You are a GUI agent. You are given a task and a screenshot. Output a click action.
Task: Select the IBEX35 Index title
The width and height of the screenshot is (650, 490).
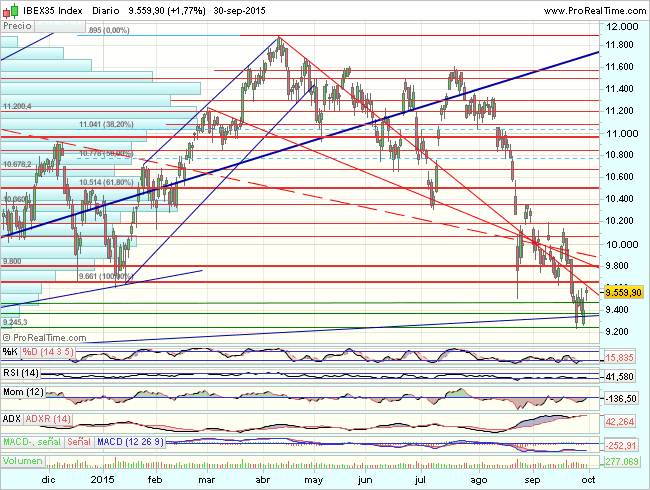click(53, 11)
